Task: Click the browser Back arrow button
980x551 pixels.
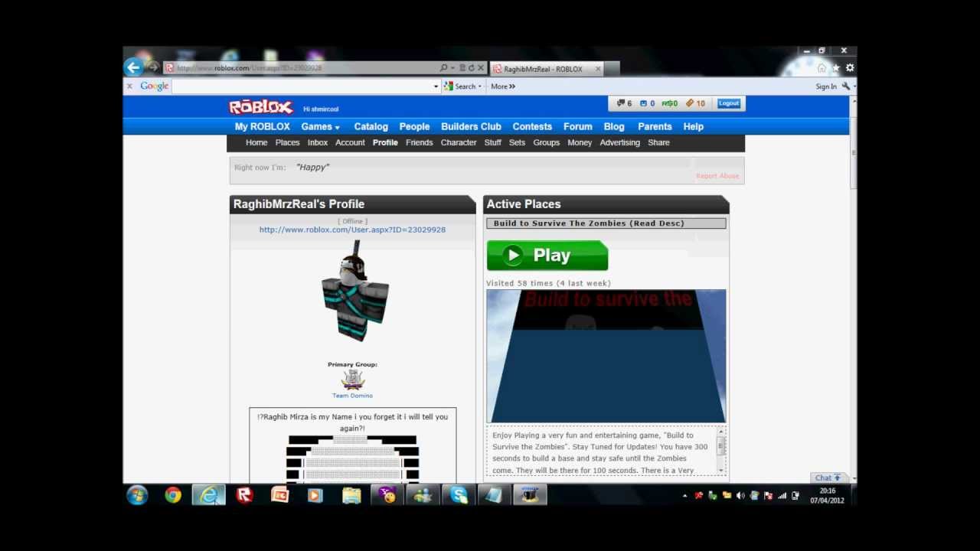Action: (133, 67)
